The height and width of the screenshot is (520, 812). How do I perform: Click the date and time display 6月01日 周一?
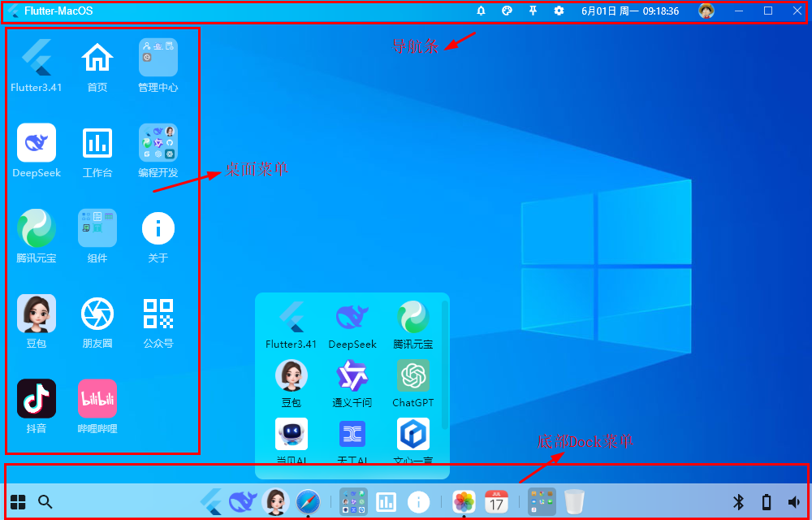click(x=630, y=11)
